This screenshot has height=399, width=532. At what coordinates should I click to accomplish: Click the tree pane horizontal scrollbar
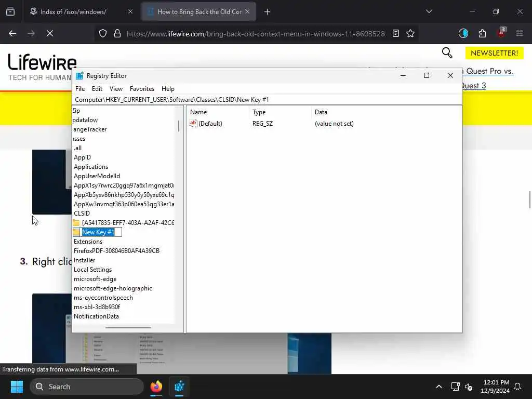[x=128, y=328]
